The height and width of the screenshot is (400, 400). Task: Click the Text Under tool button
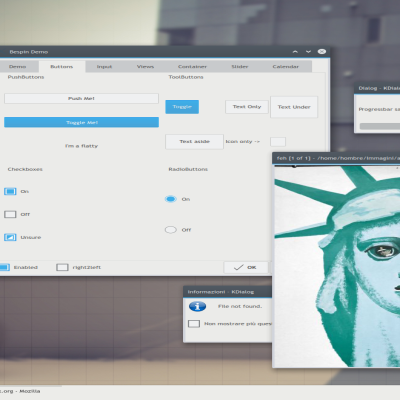pyautogui.click(x=294, y=107)
